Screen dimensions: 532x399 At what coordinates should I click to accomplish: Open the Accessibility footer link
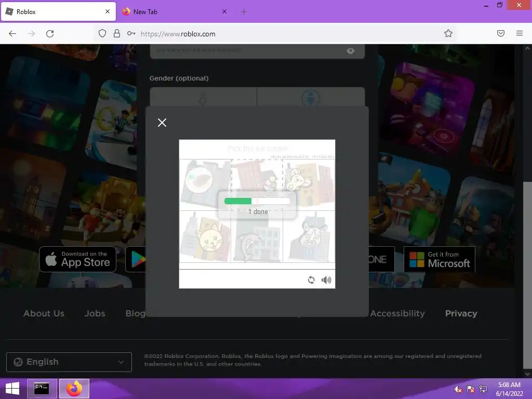(x=397, y=313)
